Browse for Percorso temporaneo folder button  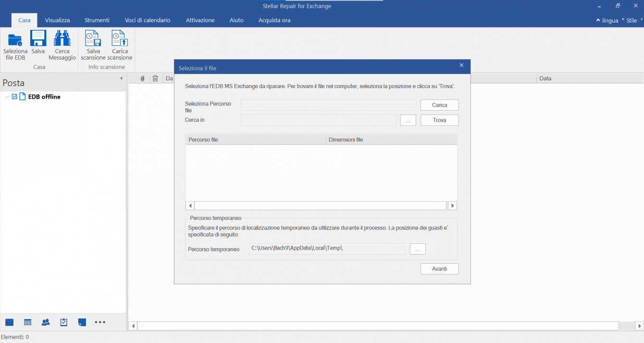418,249
